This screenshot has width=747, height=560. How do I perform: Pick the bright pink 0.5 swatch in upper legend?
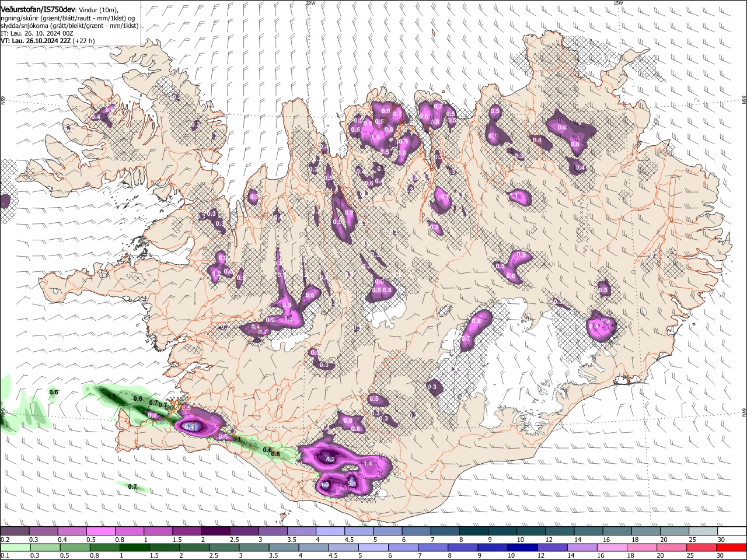(x=100, y=531)
